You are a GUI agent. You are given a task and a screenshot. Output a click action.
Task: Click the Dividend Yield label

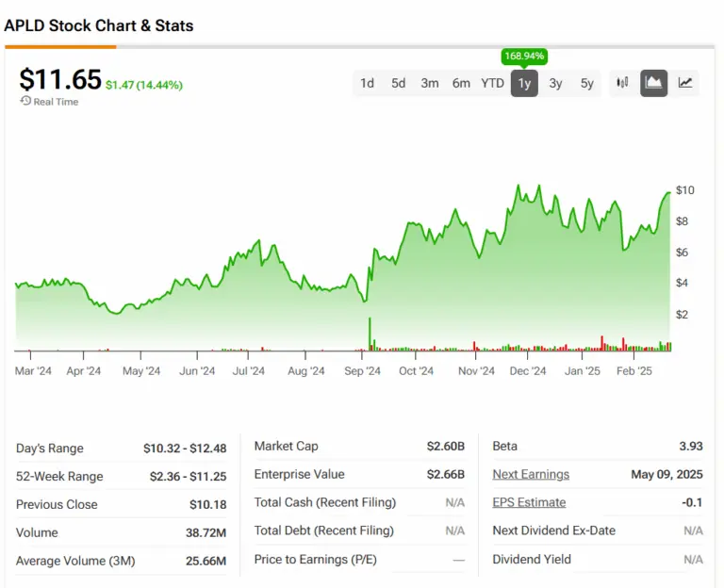click(x=532, y=560)
